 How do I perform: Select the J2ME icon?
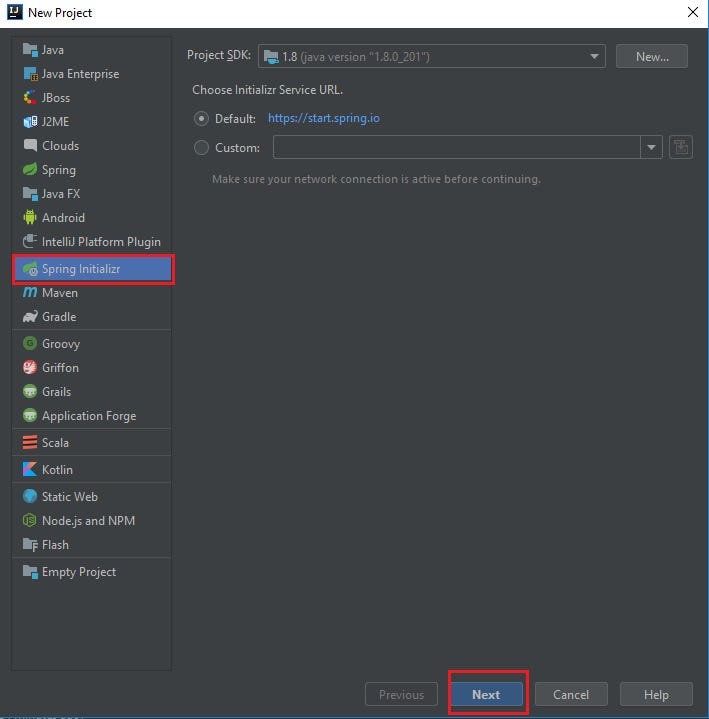30,122
